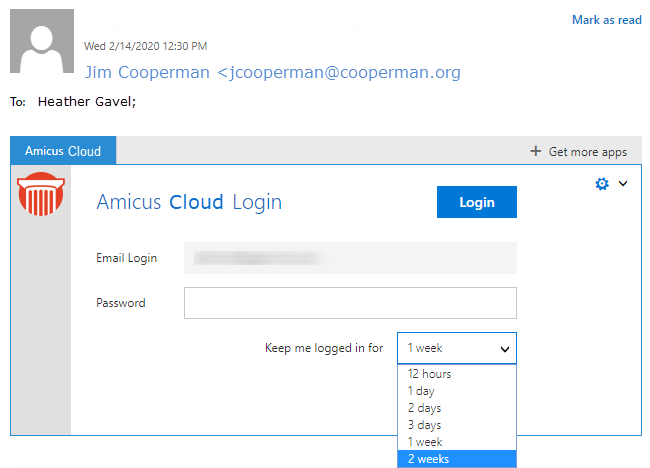Choose 2 days in the dropdown list
The height and width of the screenshot is (468, 650).
point(457,408)
